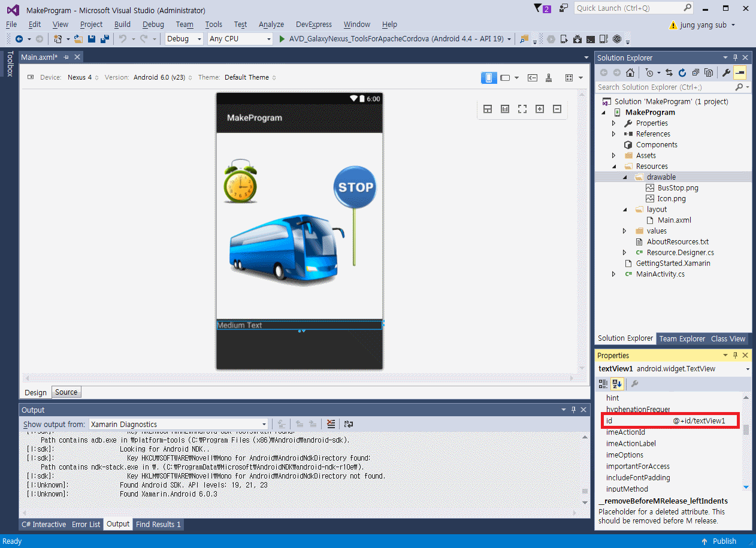Open the DevExpress menu
Image resolution: width=756 pixels, height=548 pixels.
click(x=314, y=25)
